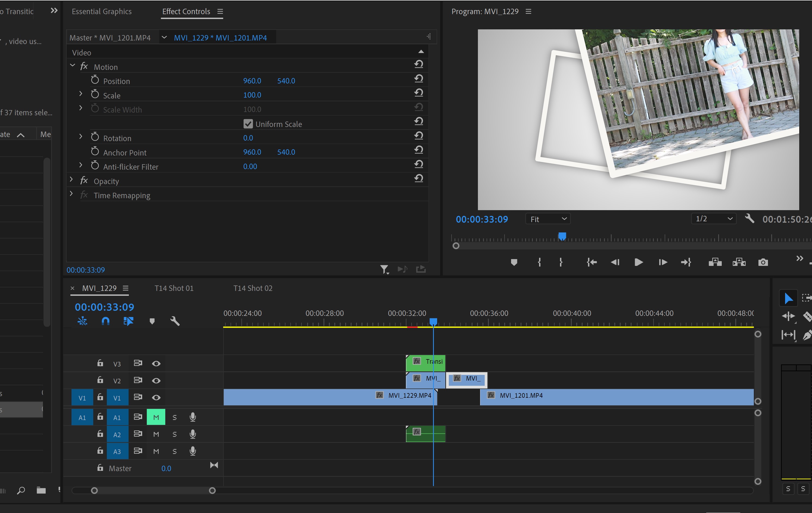Open Timeline Display Settings wrench icon
Image resolution: width=812 pixels, height=513 pixels.
(175, 321)
